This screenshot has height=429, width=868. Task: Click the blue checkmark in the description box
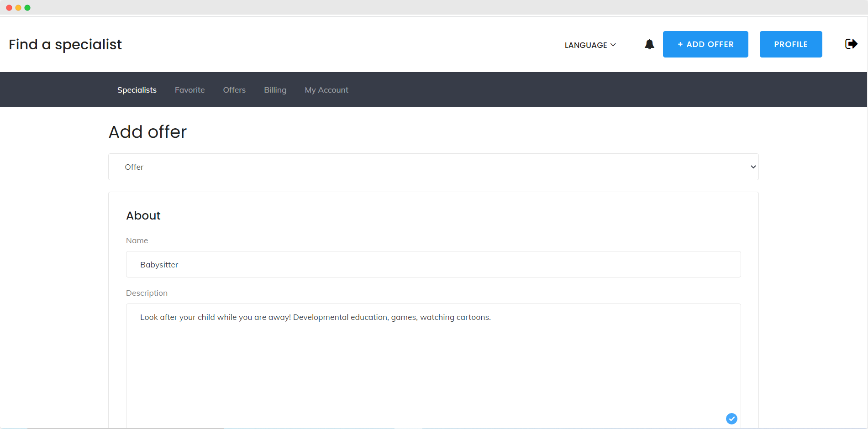point(731,419)
